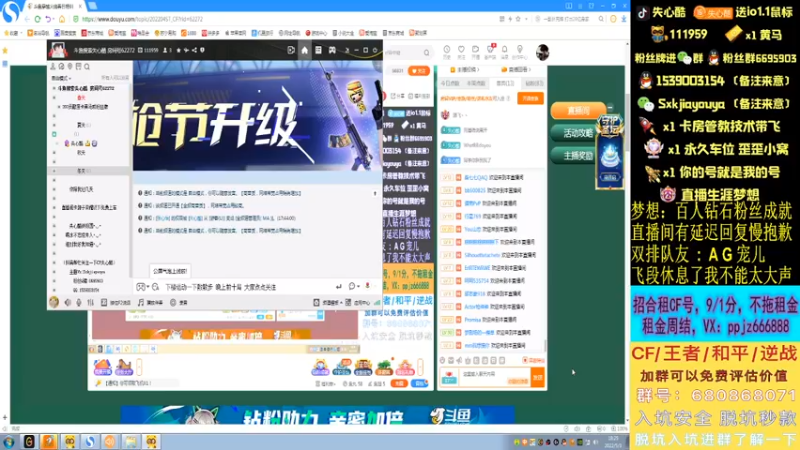Click the browser refresh icon
This screenshot has width=800, height=450.
coord(37,19)
